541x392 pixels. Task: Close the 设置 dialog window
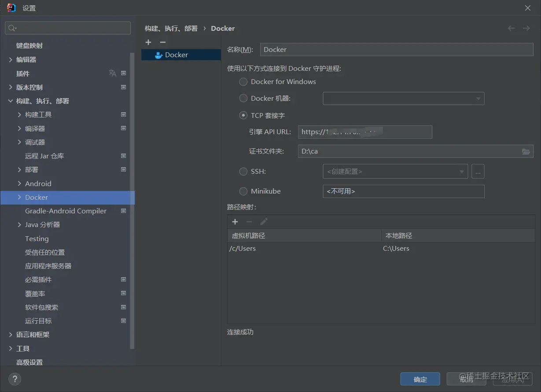coord(528,8)
